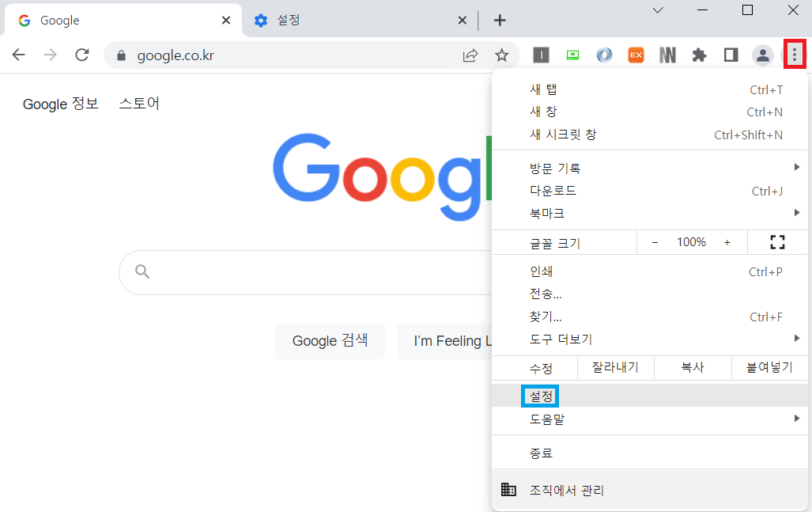Screen dimensions: 812x512
Task: Decrease zoom with minus button
Action: click(655, 242)
